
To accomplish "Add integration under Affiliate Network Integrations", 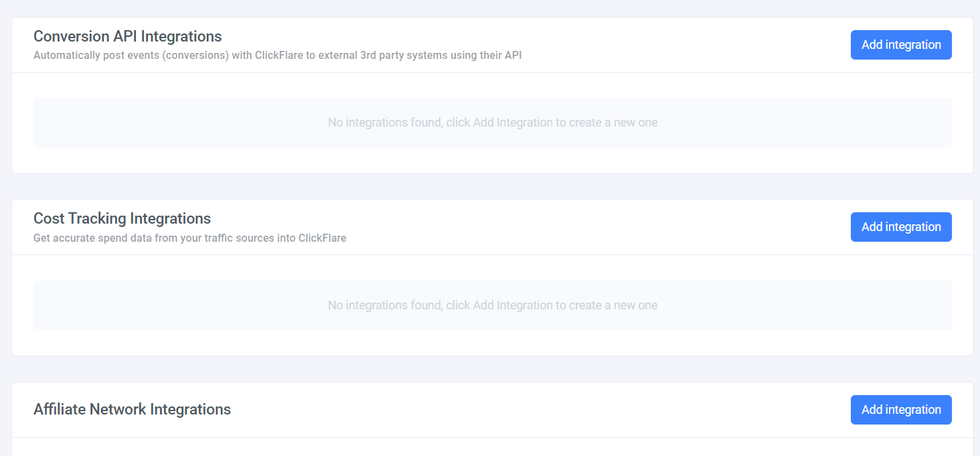I will point(901,410).
